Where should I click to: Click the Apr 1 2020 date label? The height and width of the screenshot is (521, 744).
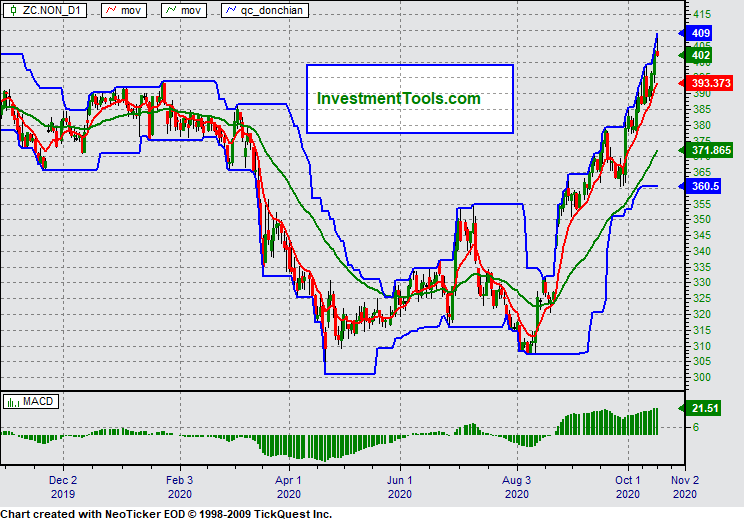click(288, 487)
